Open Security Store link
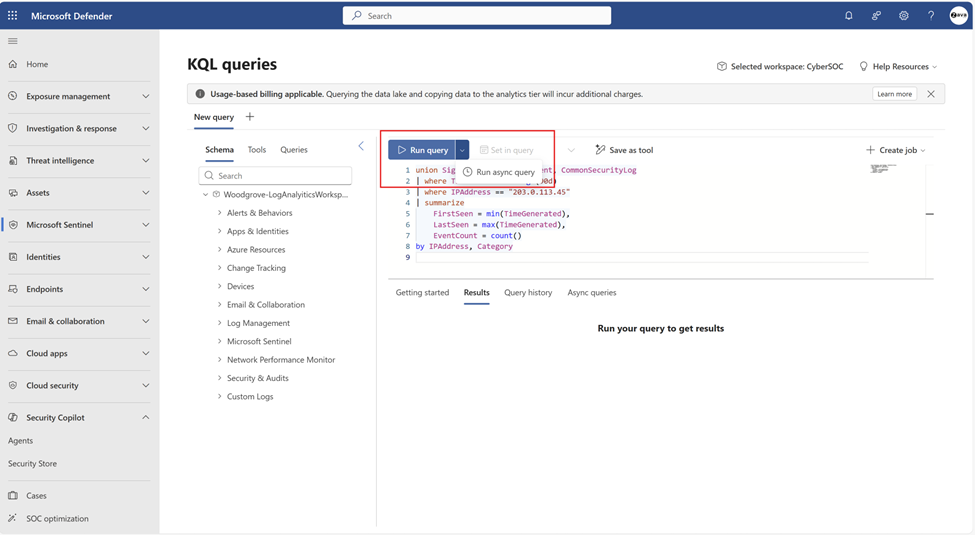The image size is (975, 535). coord(32,463)
